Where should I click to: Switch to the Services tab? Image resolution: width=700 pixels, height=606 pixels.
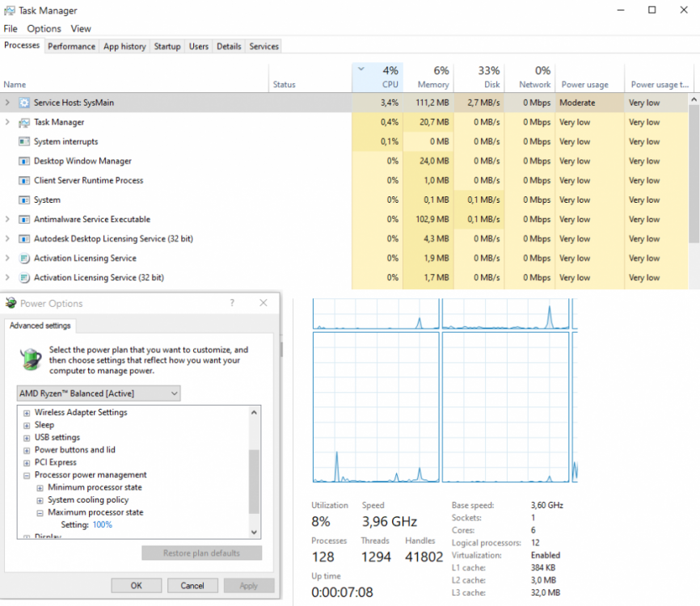click(264, 46)
